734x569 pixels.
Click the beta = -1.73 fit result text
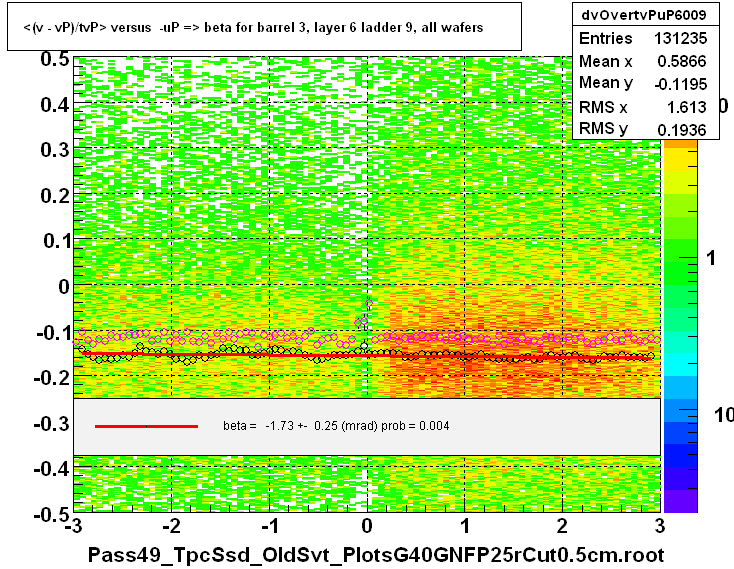pos(336,426)
